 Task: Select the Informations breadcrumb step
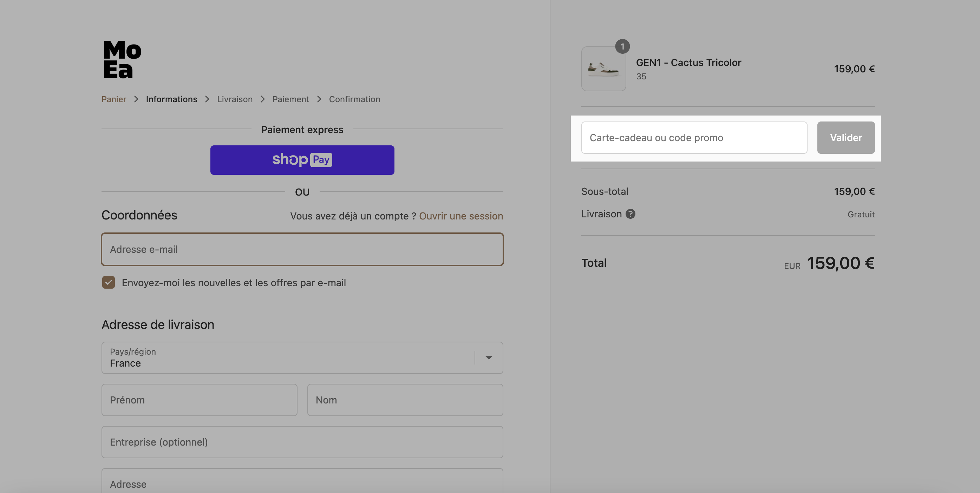(171, 99)
